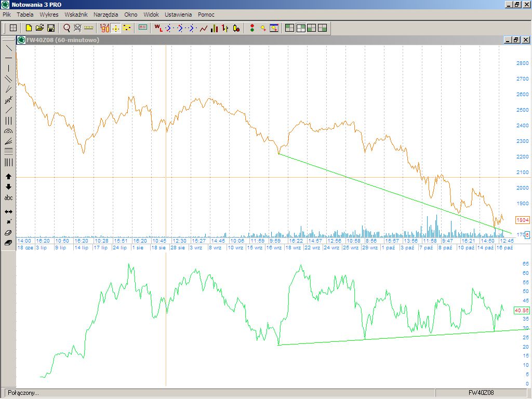Select the vertical line drawing tool
The image size is (532, 399).
8,69
